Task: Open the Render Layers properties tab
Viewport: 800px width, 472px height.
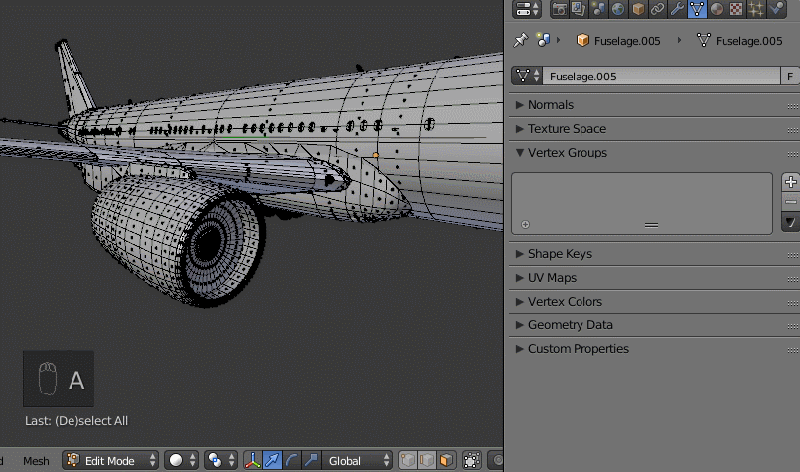Action: click(x=579, y=9)
